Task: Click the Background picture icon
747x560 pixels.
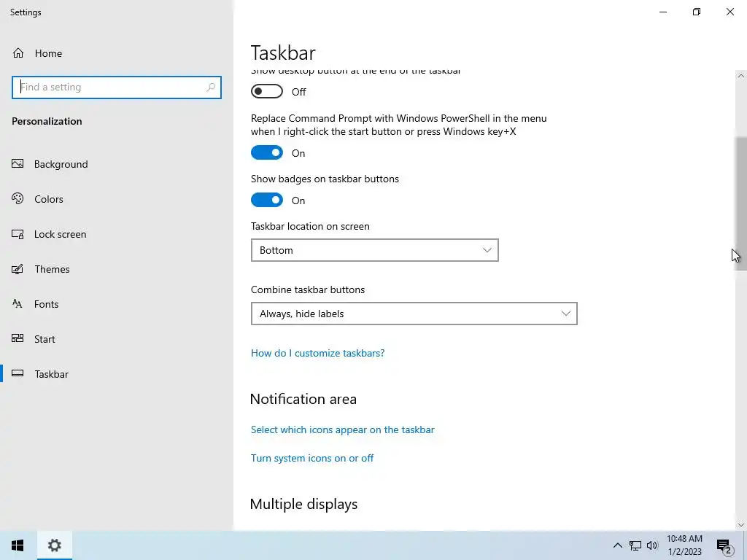Action: click(18, 164)
